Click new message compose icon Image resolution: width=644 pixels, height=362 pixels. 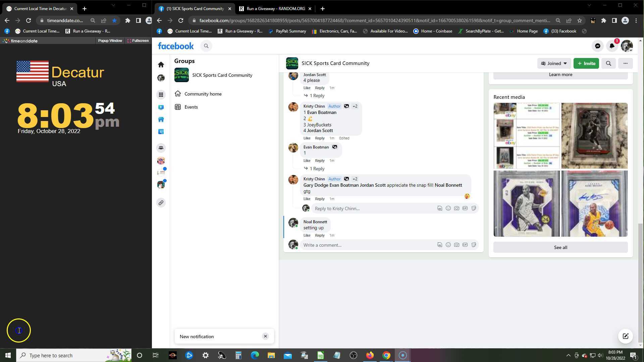pyautogui.click(x=625, y=336)
